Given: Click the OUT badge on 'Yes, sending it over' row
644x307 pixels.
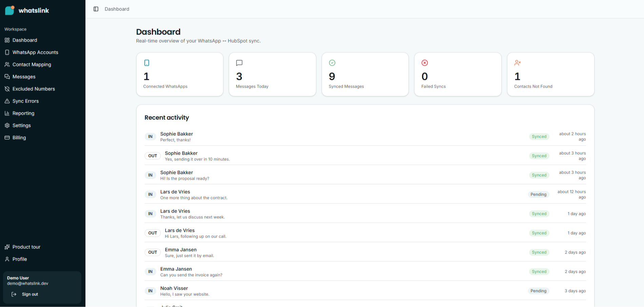Looking at the screenshot, I should pyautogui.click(x=153, y=156).
